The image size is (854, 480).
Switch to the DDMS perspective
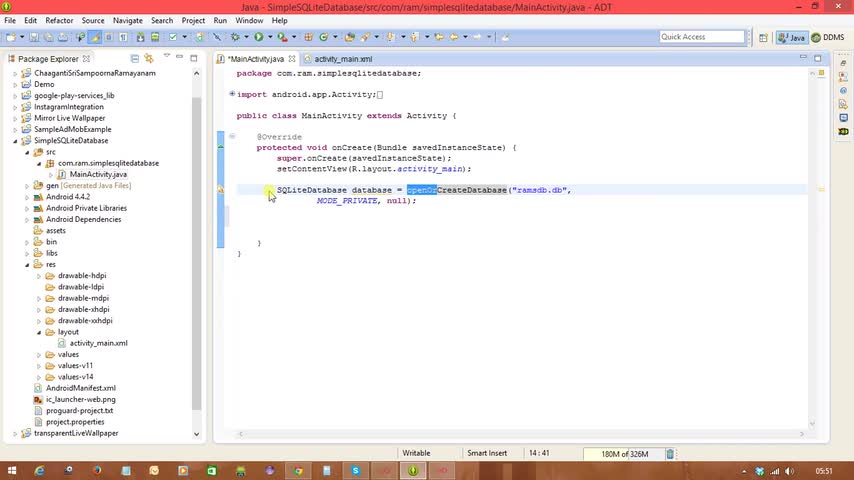point(828,37)
